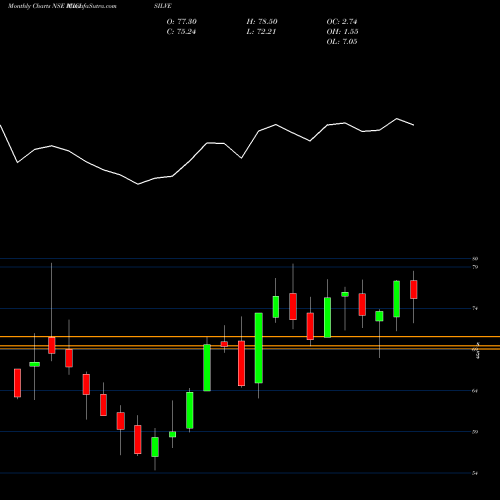Click the "SILVE" symbol label
The image size is (500, 500).
coord(163,6)
